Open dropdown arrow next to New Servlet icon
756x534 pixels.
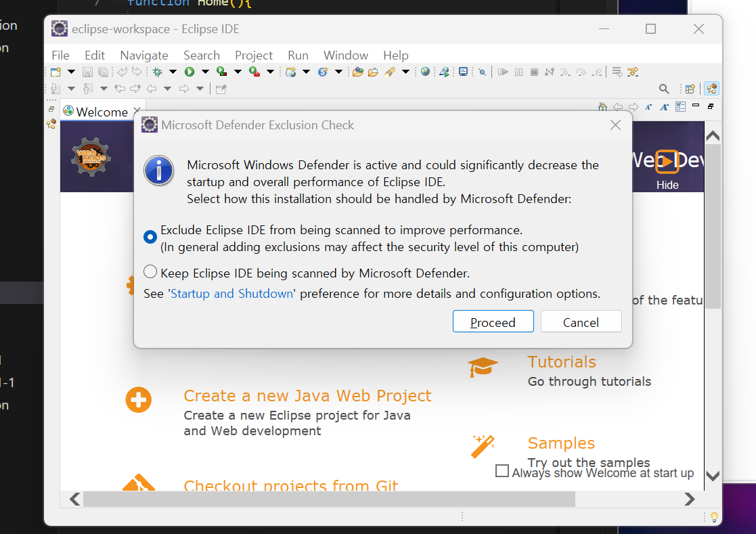coord(338,72)
